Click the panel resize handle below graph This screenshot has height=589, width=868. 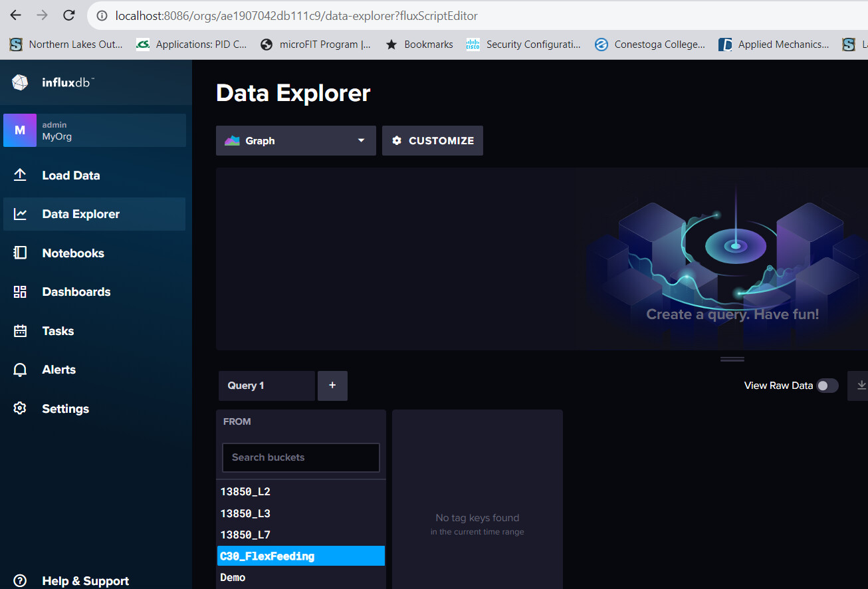(x=732, y=359)
